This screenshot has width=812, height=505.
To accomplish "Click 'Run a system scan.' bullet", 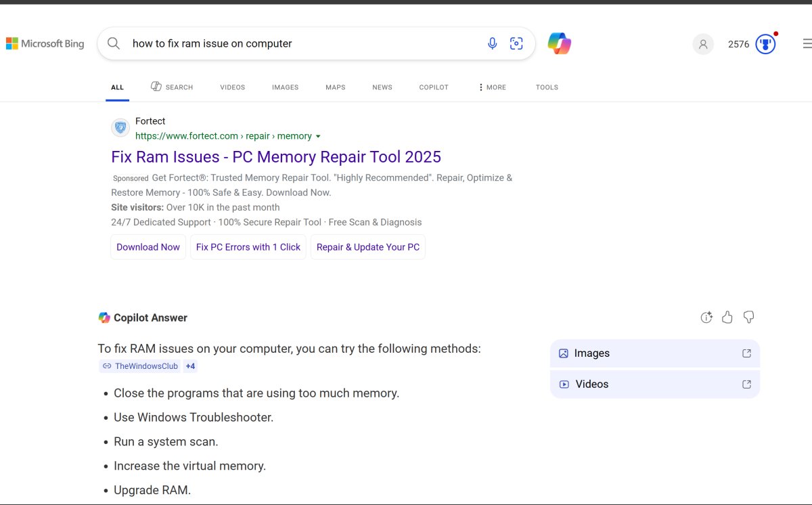I will (x=166, y=442).
